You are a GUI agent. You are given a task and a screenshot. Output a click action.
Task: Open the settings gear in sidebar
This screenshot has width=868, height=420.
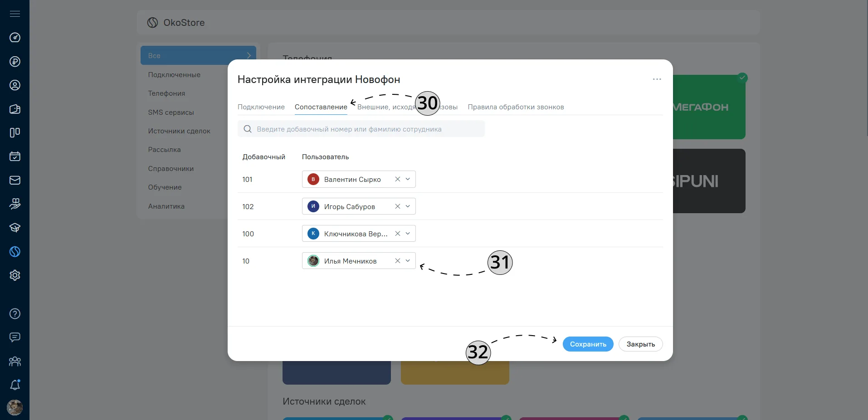[15, 275]
